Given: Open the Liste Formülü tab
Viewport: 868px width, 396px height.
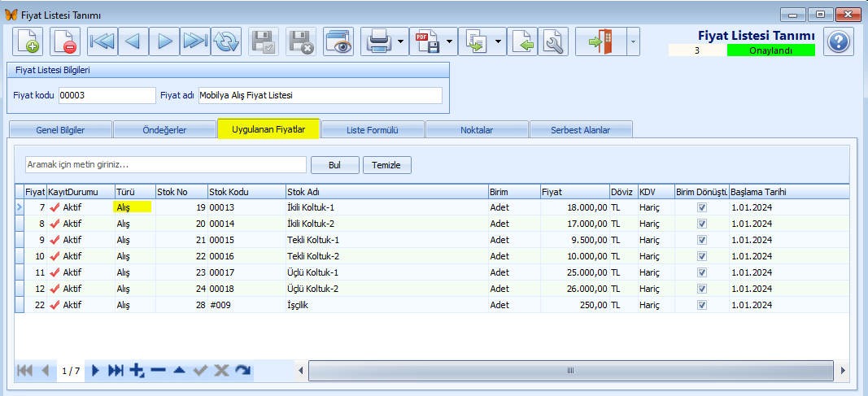Looking at the screenshot, I should [x=373, y=131].
